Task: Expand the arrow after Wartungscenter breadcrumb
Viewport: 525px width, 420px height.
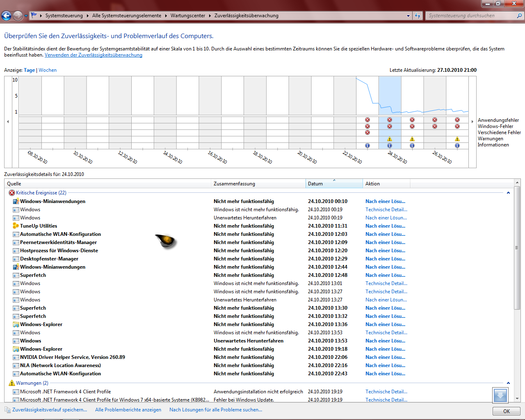Action: pyautogui.click(x=210, y=16)
